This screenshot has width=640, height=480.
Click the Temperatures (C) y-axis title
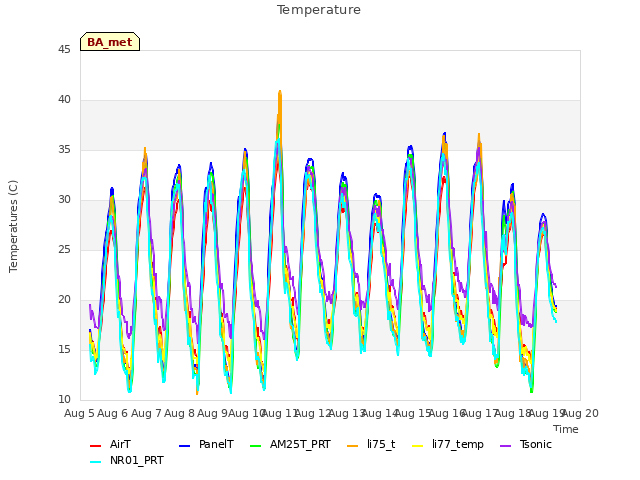click(x=13, y=226)
